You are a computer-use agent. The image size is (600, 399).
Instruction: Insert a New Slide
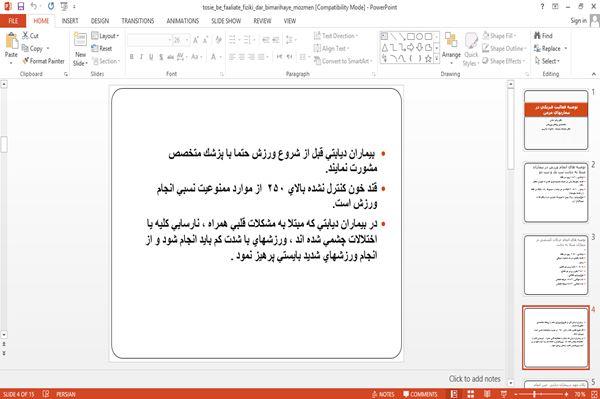tap(80, 50)
